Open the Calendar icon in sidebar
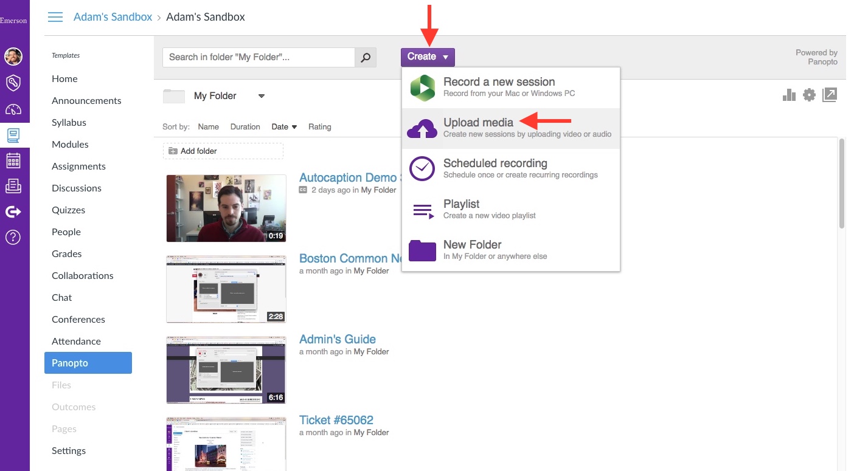The height and width of the screenshot is (471, 868). (x=13, y=161)
